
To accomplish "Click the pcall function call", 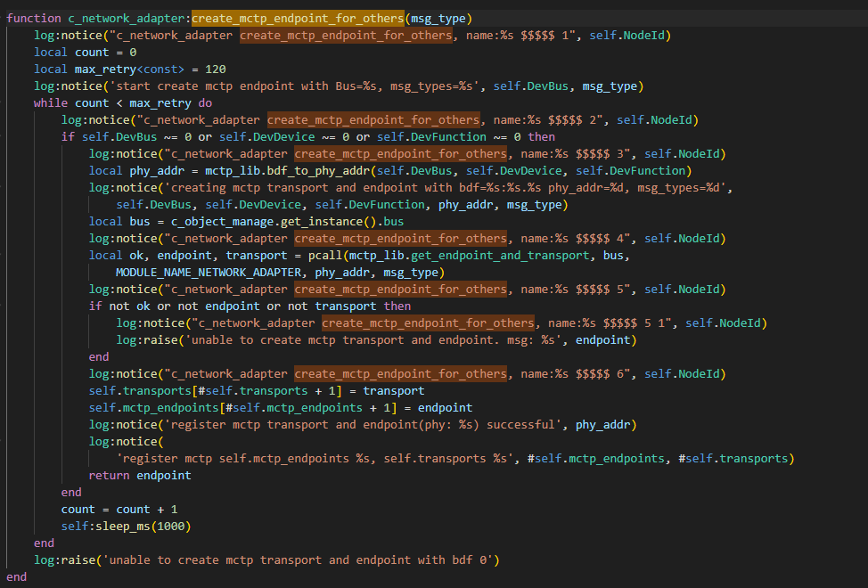I will pos(306,255).
